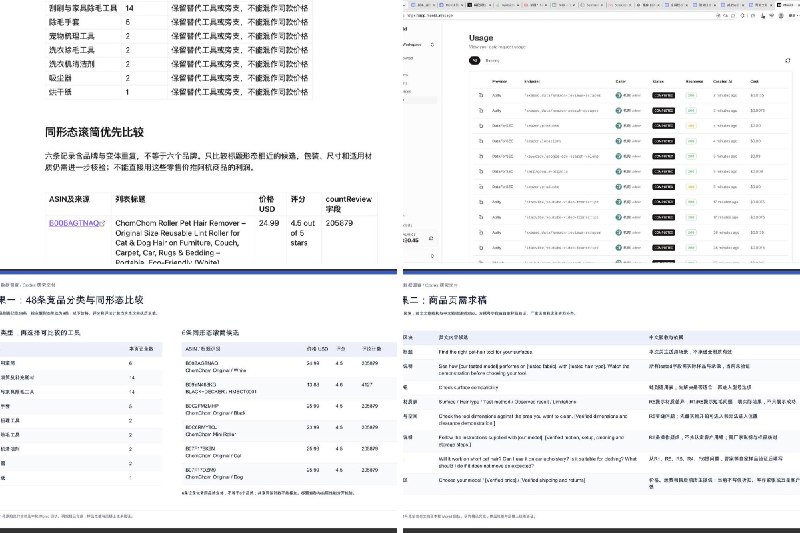Click the ChomChom Original / White row

coord(289,367)
